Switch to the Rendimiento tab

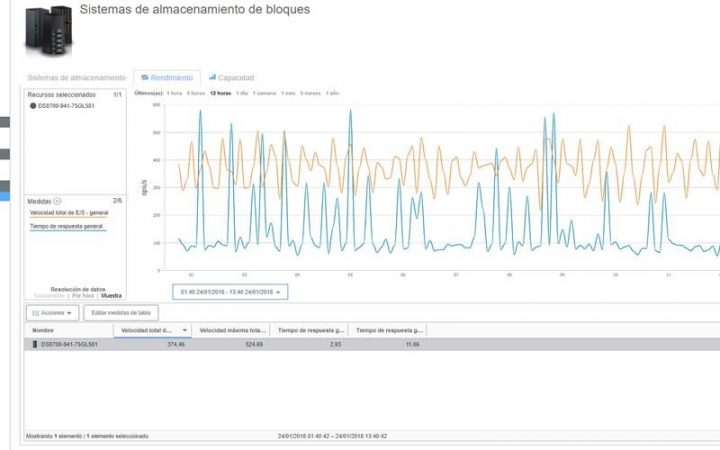(167, 78)
